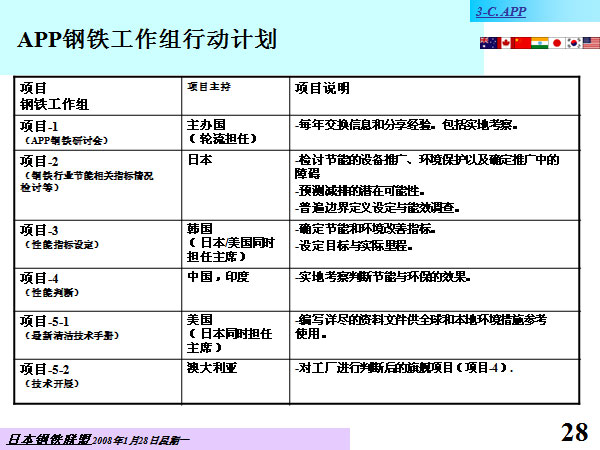The image size is (600, 450).
Task: Click the 日本 host cell
Action: coord(236,185)
